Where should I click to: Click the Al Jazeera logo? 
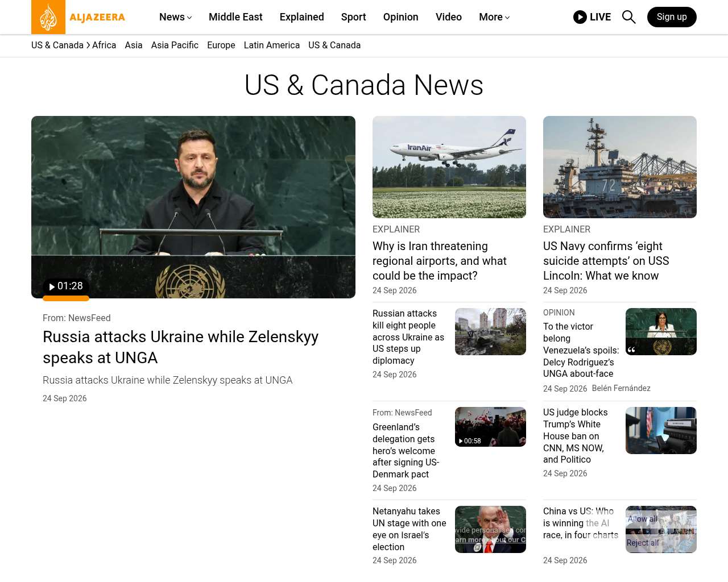click(78, 17)
